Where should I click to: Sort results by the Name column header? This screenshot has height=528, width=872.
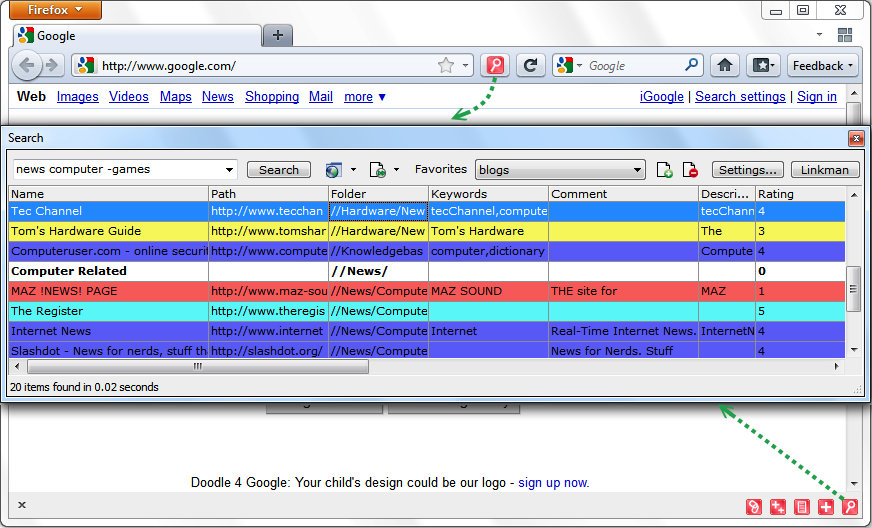click(108, 194)
